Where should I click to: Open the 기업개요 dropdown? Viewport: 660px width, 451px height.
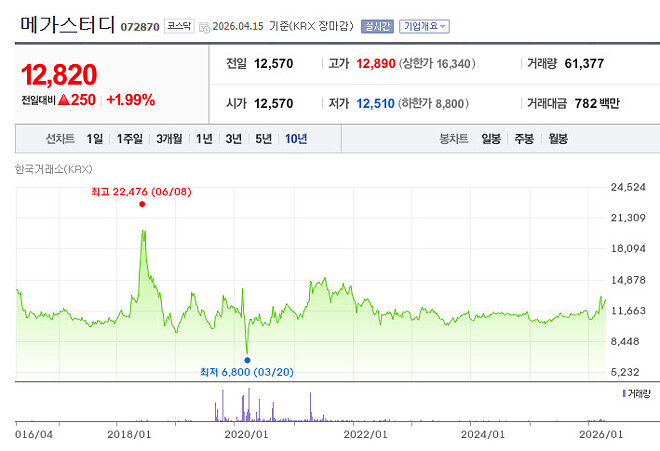tap(424, 27)
